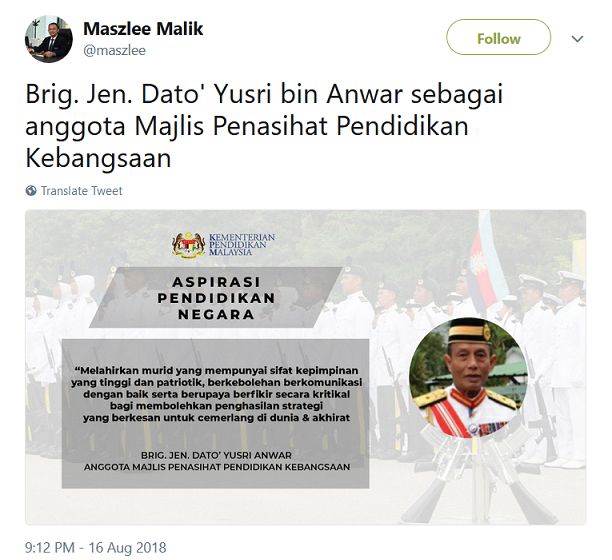This screenshot has height=560, width=612.
Task: Open the 9:12 PM - 16 Aug 2018 timestamp
Action: (96, 547)
